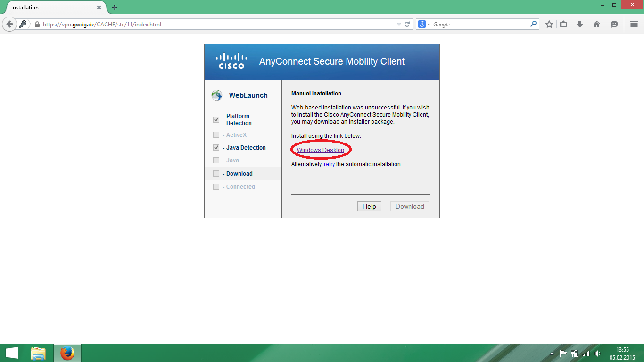This screenshot has width=644, height=362.
Task: Show hidden tray icons arrow
Action: coord(552,354)
